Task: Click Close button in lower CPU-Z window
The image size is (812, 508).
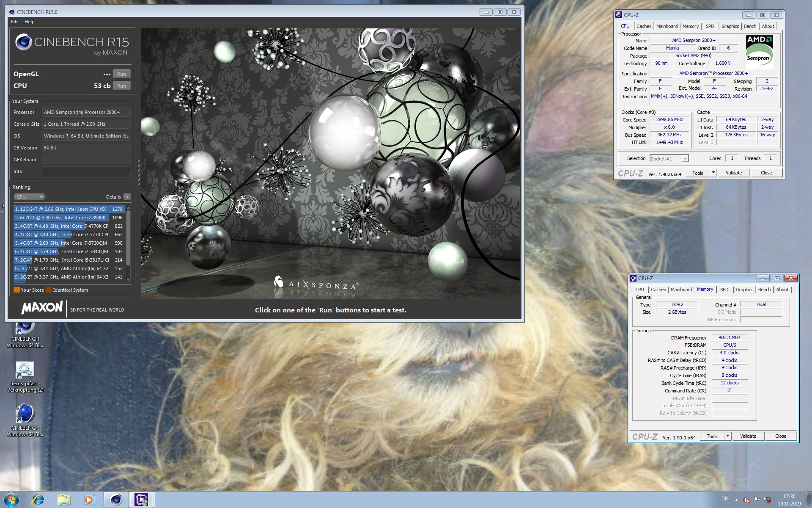Action: (x=781, y=436)
